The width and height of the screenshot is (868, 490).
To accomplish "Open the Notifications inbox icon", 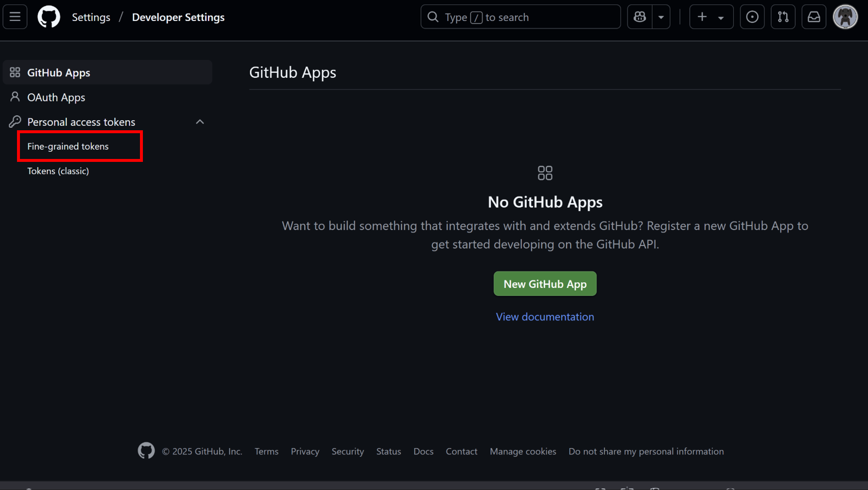I will 814,17.
